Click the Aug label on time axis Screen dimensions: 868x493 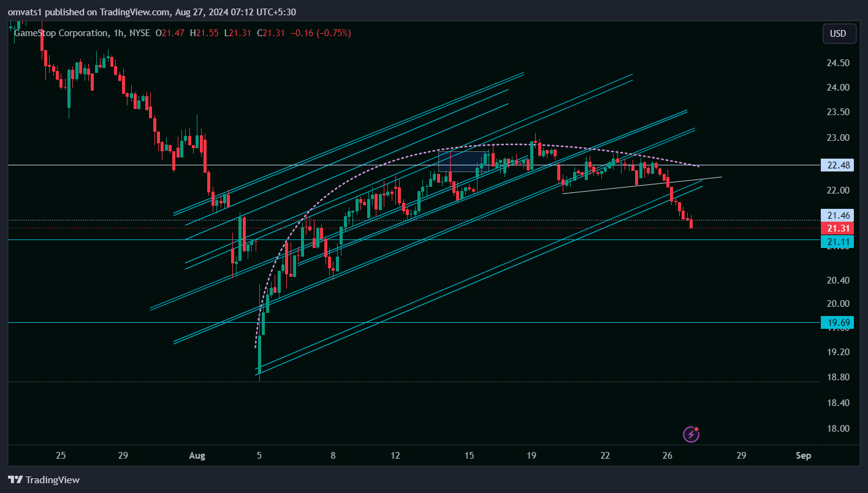point(197,456)
